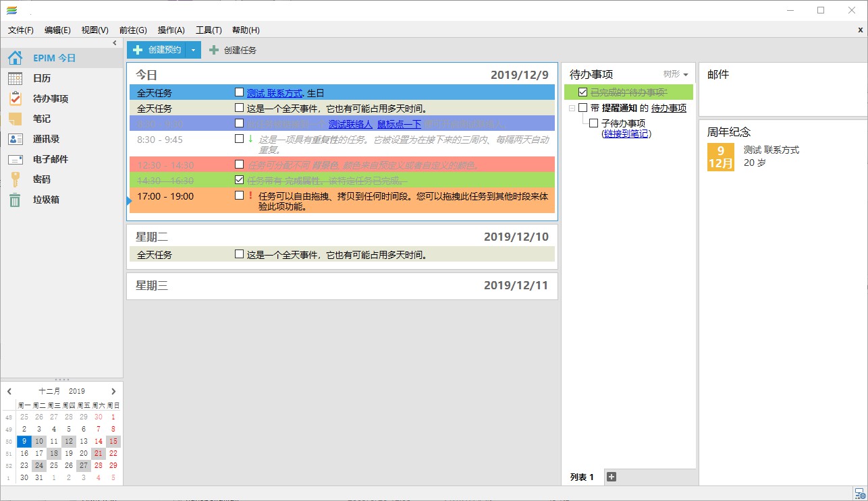Image resolution: width=868 pixels, height=501 pixels.
Task: Click the 今日 header in the day view
Action: pyautogui.click(x=146, y=75)
